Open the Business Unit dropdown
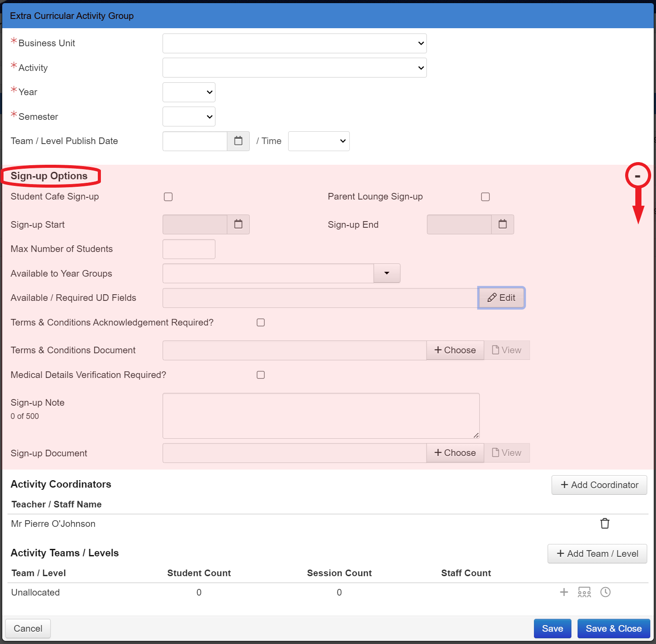Image resolution: width=656 pixels, height=644 pixels. point(294,43)
